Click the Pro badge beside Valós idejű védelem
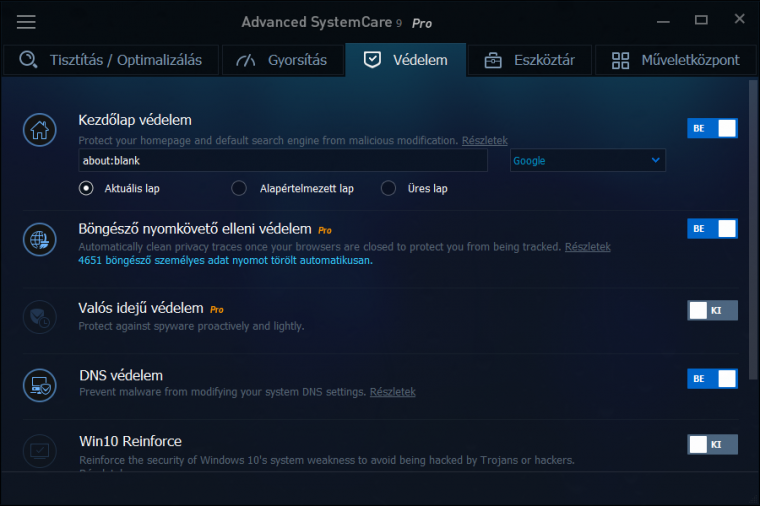 click(217, 310)
